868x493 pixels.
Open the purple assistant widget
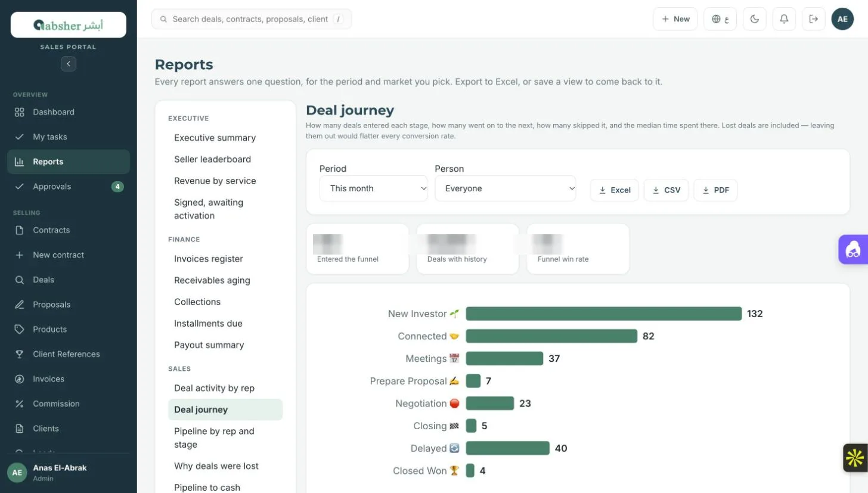(853, 249)
